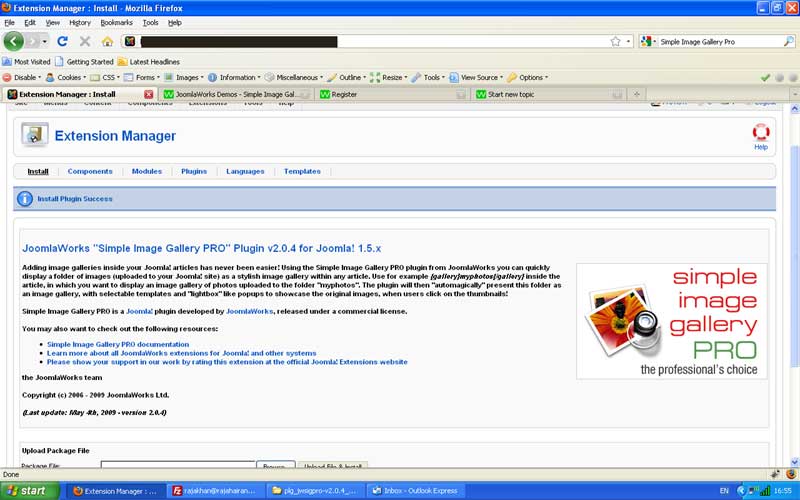The width and height of the screenshot is (800, 500).
Task: Click the site icon in the address bar
Action: pos(130,41)
